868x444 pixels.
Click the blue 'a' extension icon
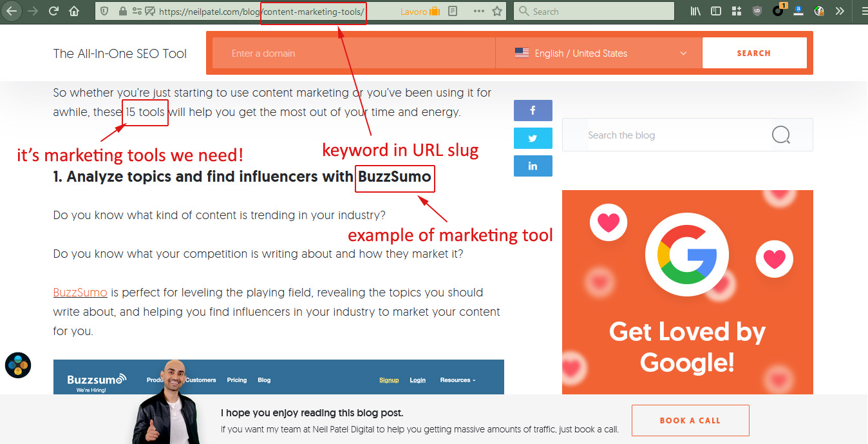798,11
